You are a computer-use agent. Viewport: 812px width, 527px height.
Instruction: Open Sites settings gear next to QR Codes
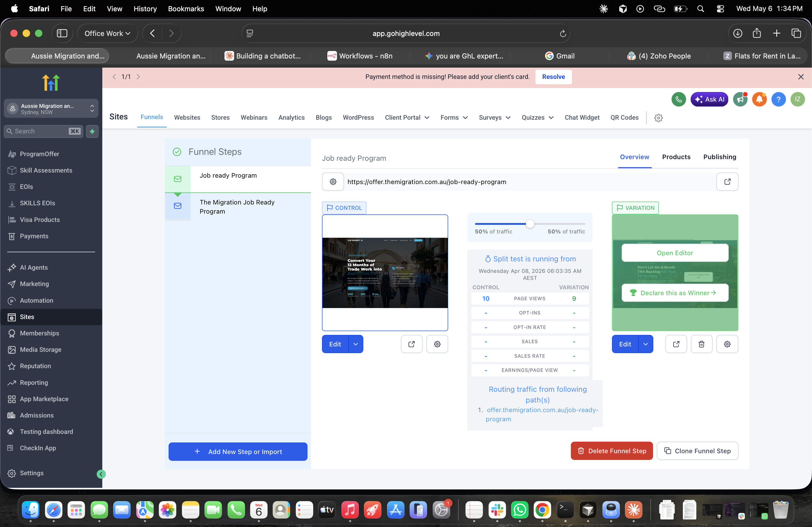[x=658, y=118]
